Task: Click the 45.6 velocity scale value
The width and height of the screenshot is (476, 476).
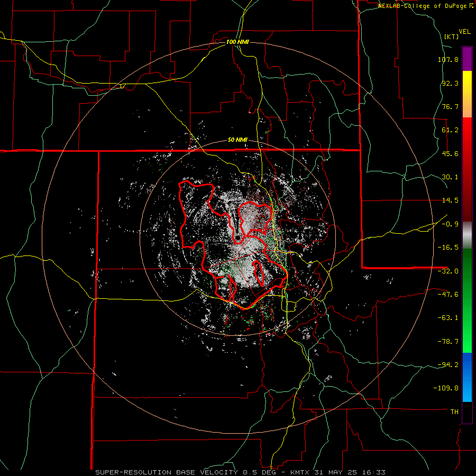Action: (450, 153)
